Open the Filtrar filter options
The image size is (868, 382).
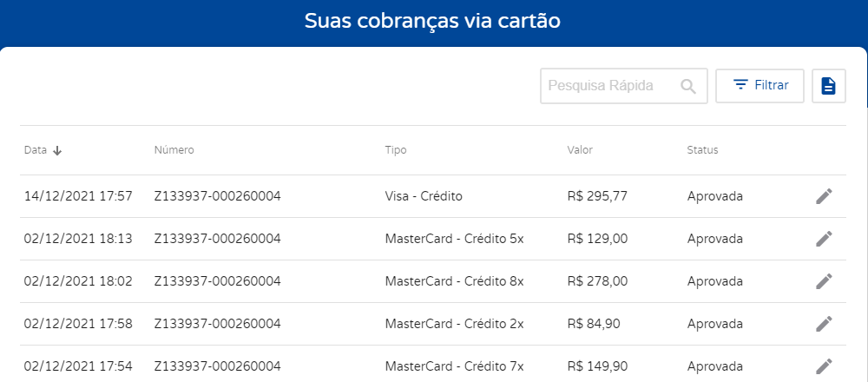point(759,86)
